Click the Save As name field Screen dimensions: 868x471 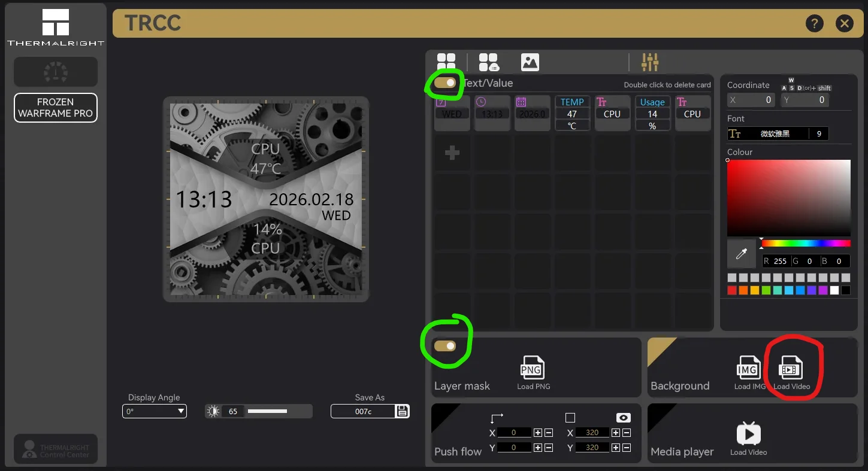tap(363, 411)
